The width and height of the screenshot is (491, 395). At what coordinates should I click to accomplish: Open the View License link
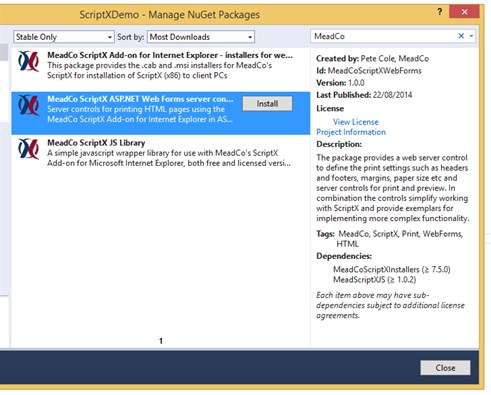356,122
